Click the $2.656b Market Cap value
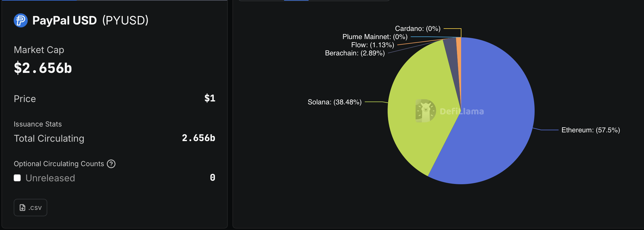 43,68
